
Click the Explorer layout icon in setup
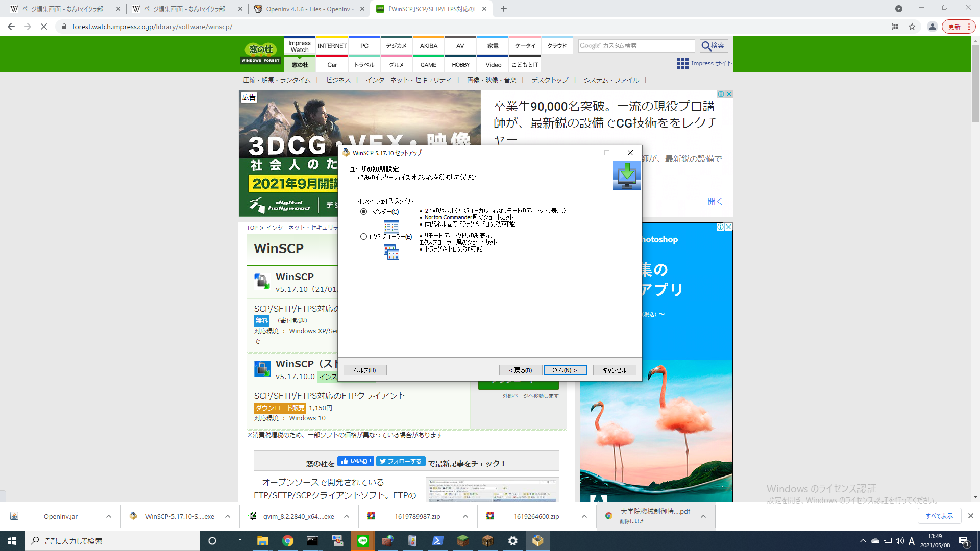pos(391,252)
